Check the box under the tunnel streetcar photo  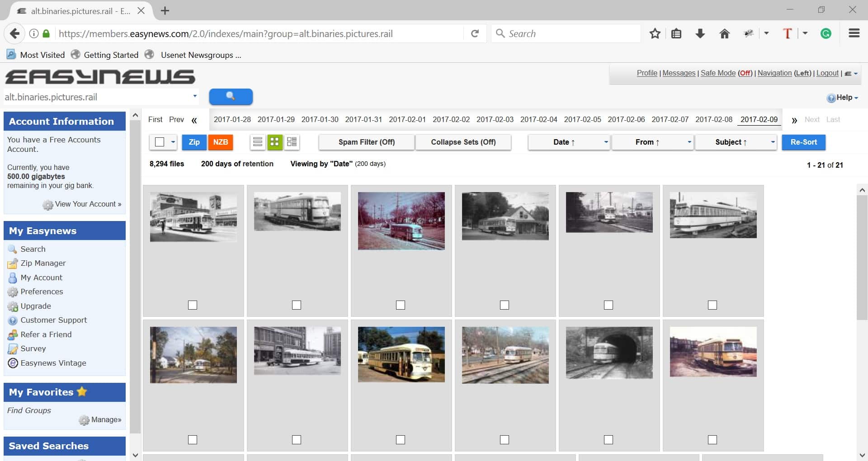609,440
